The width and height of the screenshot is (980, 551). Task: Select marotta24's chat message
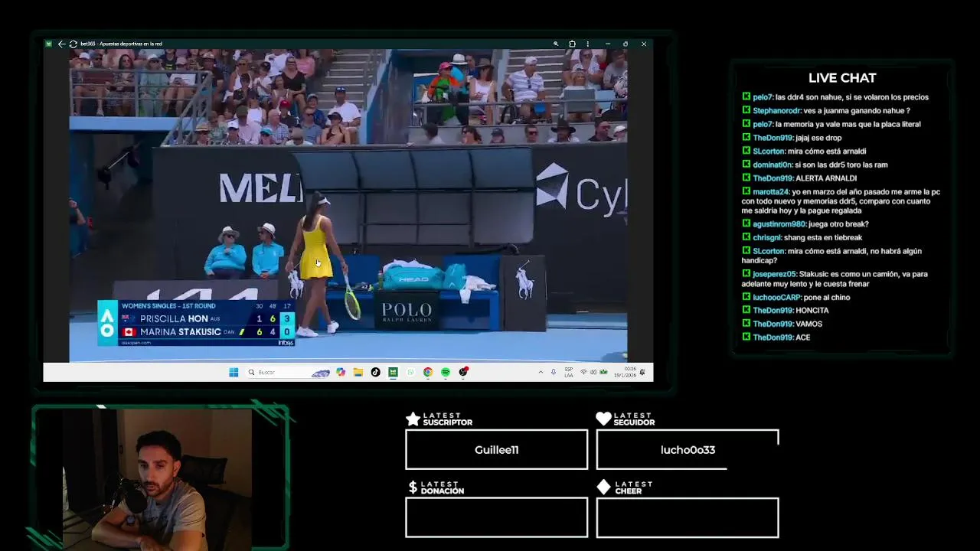tap(841, 201)
